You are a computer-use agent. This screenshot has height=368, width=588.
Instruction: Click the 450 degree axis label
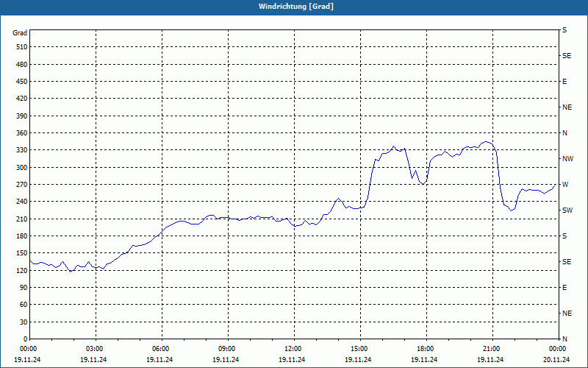pos(22,82)
